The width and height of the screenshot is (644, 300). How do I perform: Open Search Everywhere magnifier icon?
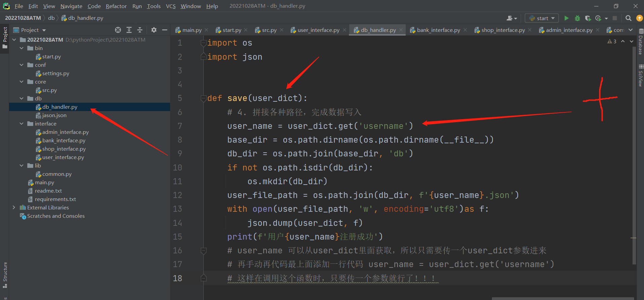(628, 18)
